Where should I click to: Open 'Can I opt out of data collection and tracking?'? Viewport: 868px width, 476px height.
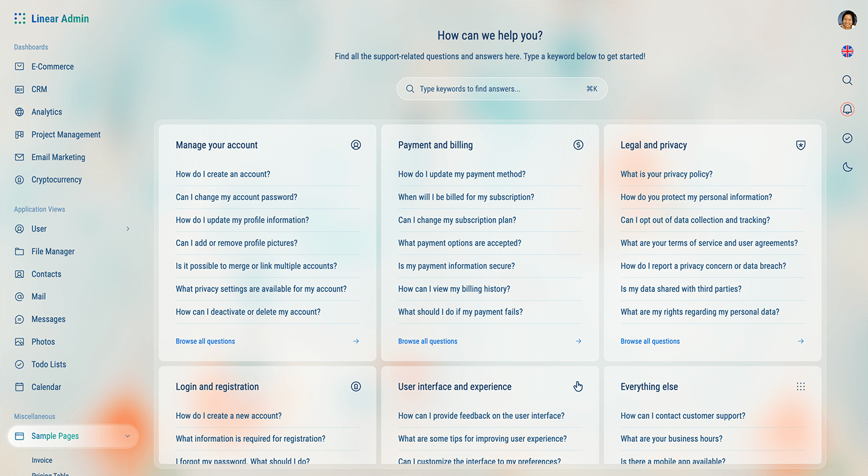pos(695,220)
